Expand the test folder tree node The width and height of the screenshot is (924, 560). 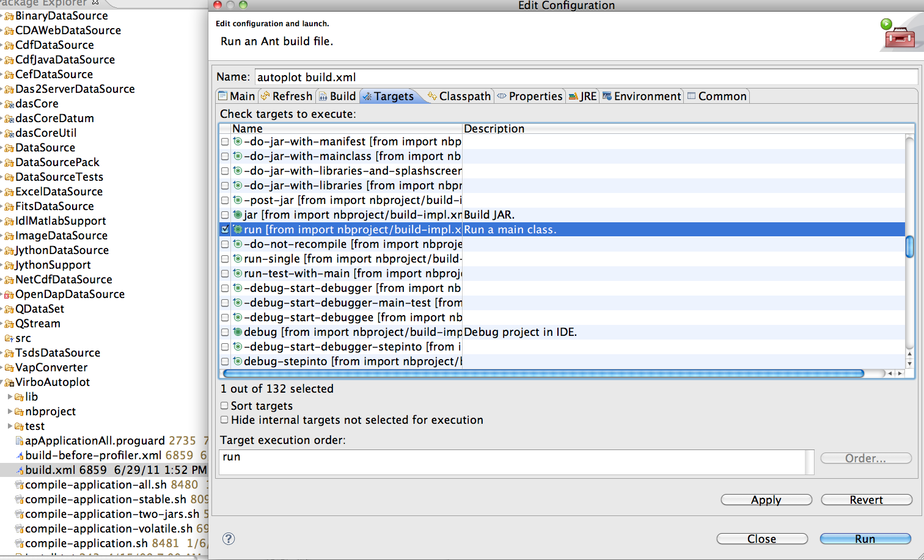click(x=10, y=426)
